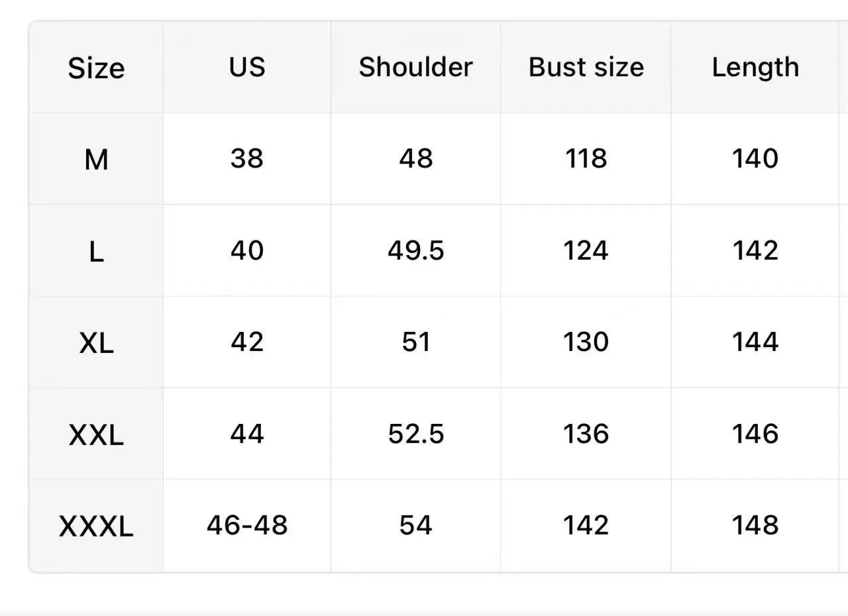
Task: Click US size 38 cell
Action: tap(247, 159)
